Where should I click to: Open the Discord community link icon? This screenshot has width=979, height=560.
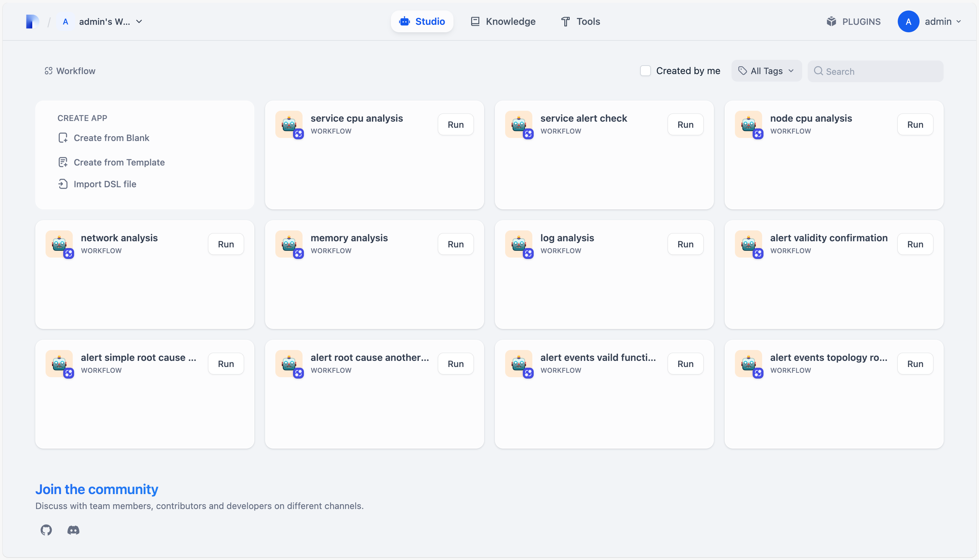[73, 530]
